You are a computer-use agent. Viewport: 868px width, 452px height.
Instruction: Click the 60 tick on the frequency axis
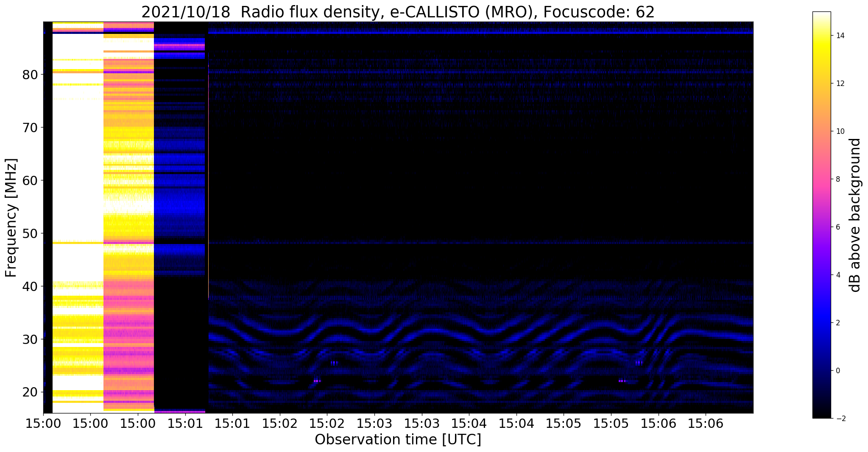pyautogui.click(x=31, y=180)
